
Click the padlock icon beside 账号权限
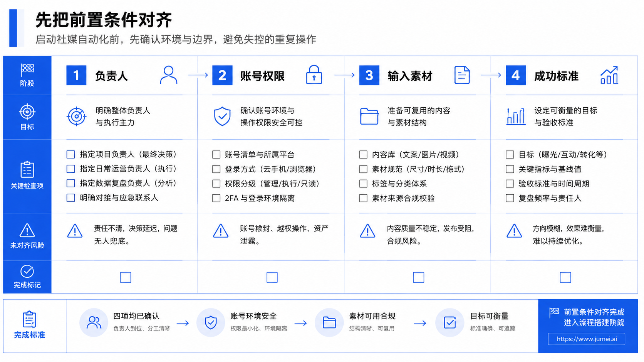tap(314, 75)
